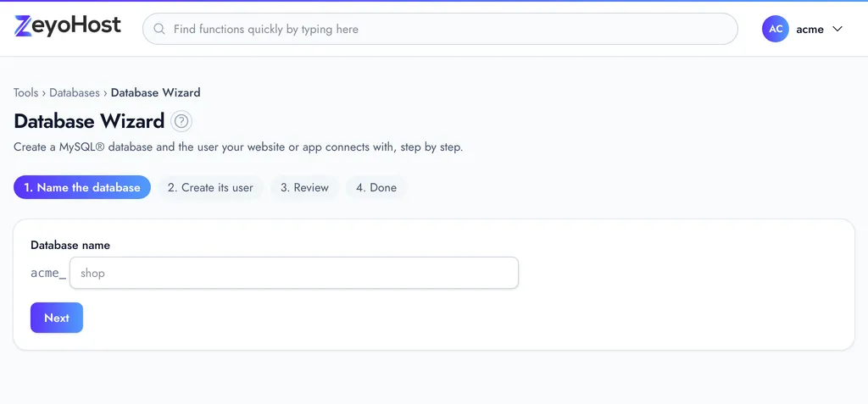Click the ZeyoHost logo
This screenshot has height=404, width=868.
point(68,26)
